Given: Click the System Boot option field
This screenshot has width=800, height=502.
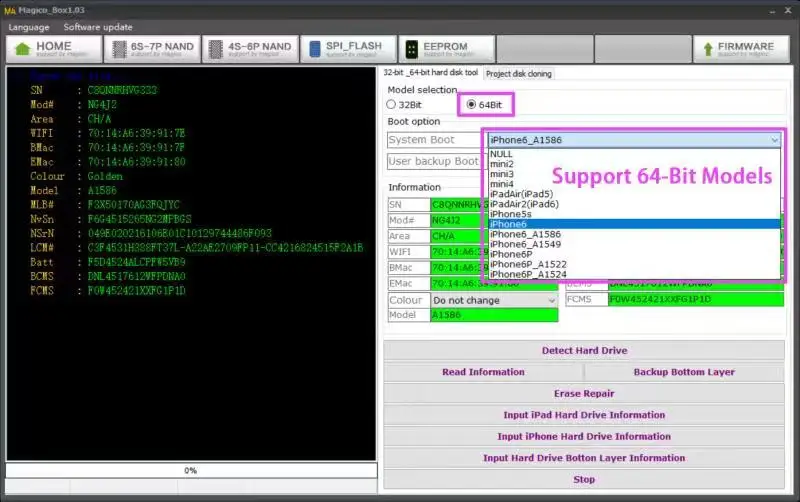Looking at the screenshot, I should 434,140.
